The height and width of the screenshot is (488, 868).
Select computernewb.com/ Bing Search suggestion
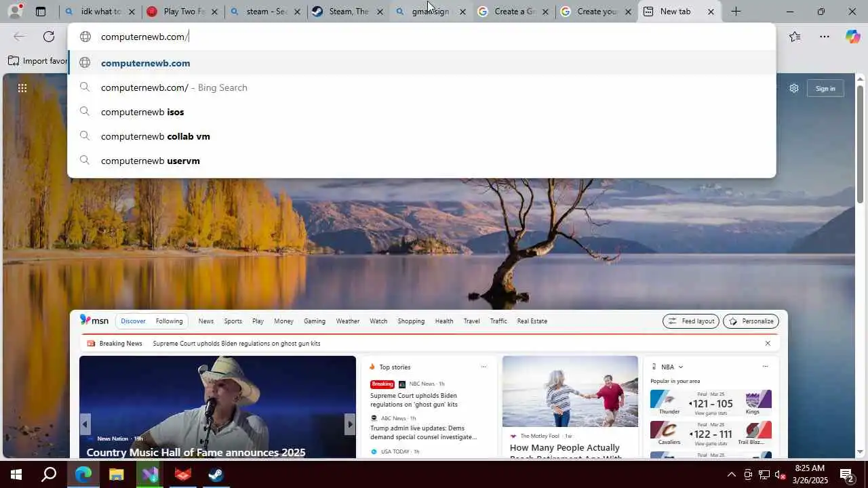tap(422, 87)
